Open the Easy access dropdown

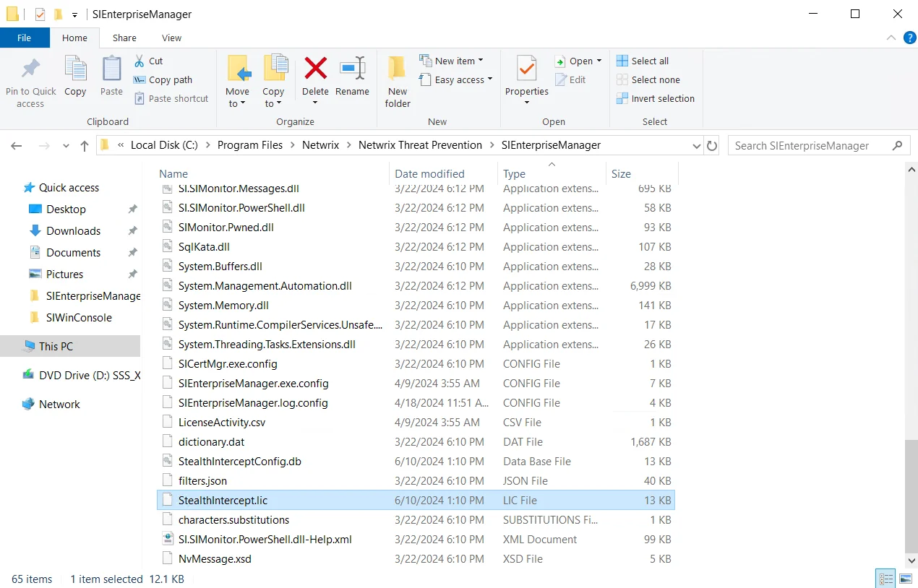coord(455,79)
